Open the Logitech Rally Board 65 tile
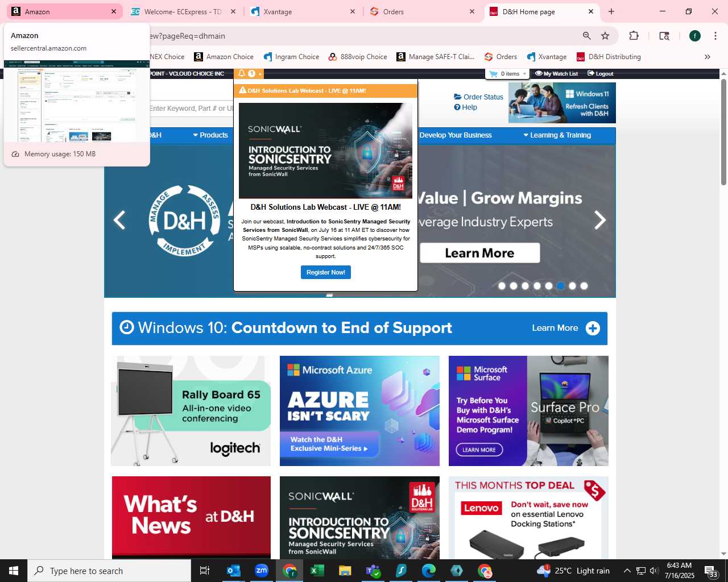 click(191, 411)
